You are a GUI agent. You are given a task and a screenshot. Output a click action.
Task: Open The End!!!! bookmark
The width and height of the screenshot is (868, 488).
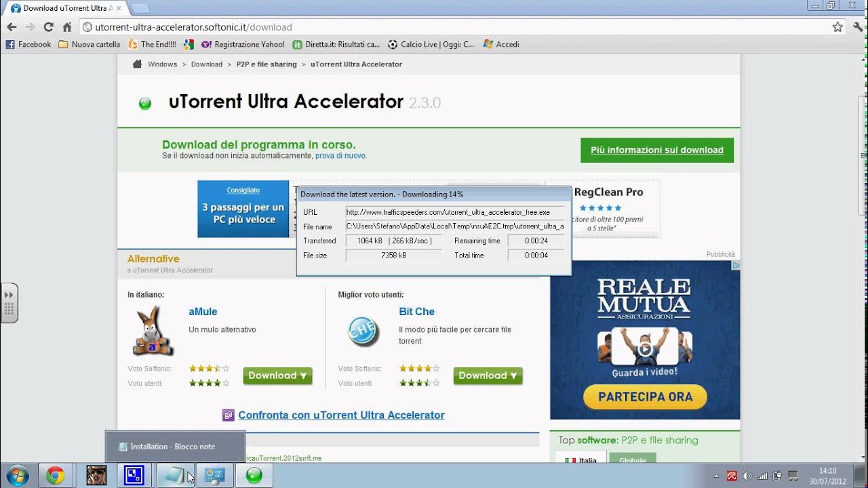point(153,44)
